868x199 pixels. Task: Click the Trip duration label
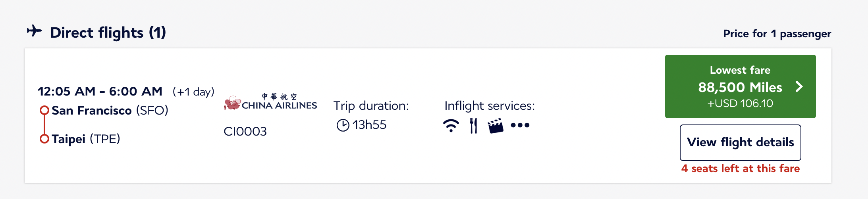coord(371,106)
